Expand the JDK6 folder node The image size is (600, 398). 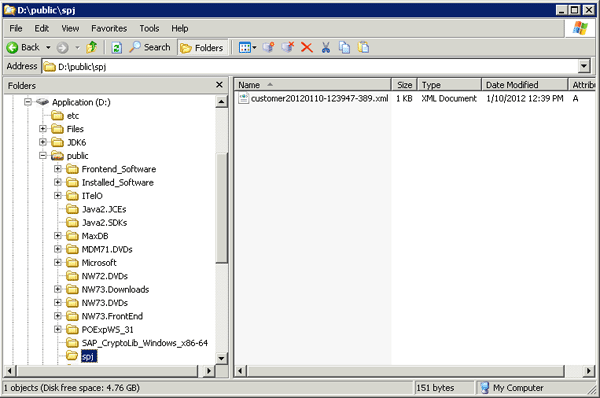click(43, 142)
